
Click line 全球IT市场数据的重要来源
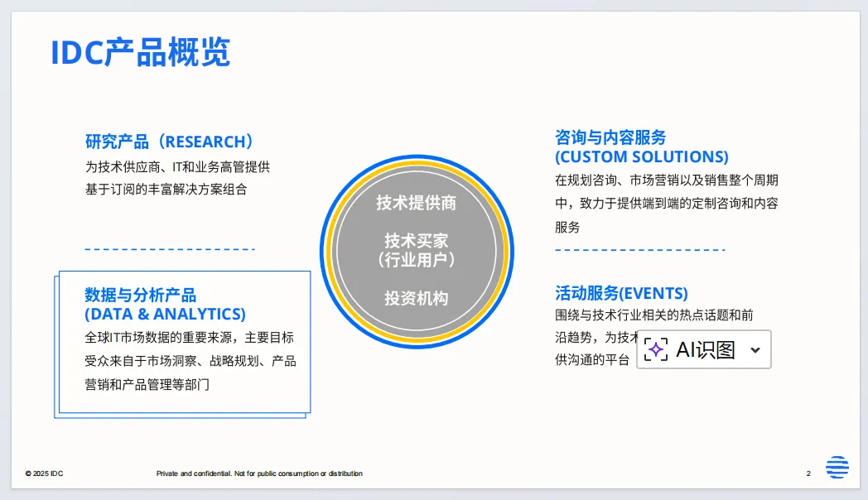[x=190, y=338]
